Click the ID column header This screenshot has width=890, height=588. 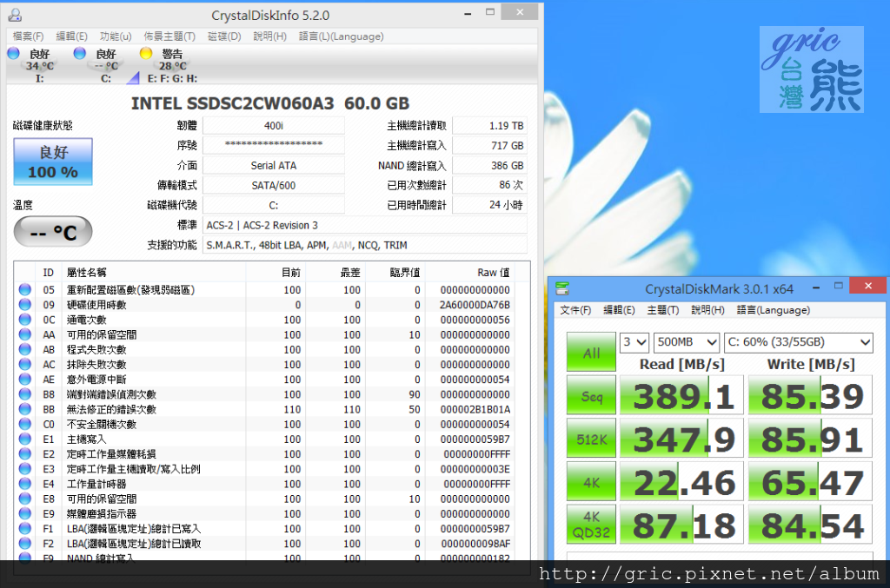(49, 273)
